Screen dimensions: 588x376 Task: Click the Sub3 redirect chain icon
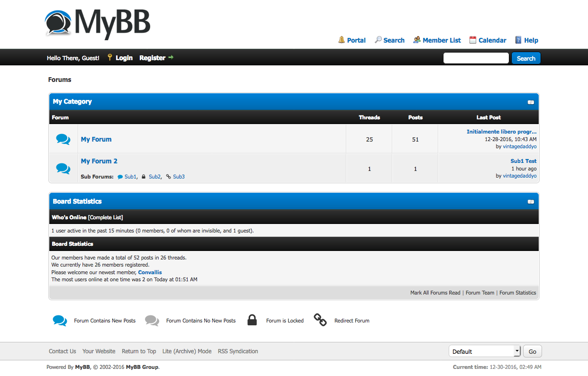(169, 177)
